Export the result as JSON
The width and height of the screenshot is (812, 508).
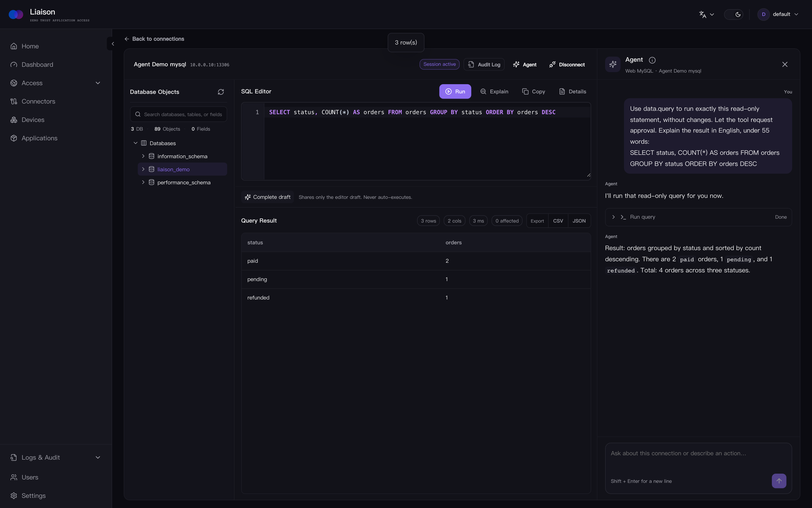coord(579,221)
